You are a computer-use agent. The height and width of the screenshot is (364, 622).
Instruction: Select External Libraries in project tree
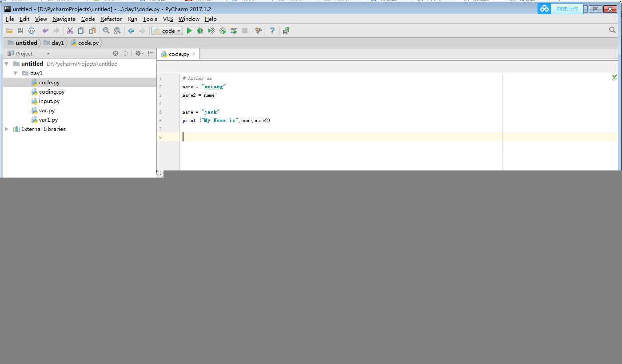44,129
